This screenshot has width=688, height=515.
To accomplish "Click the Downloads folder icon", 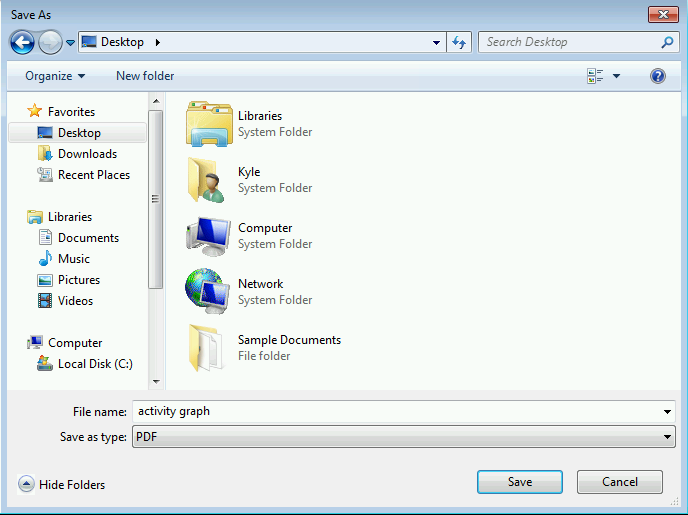I will (x=45, y=154).
